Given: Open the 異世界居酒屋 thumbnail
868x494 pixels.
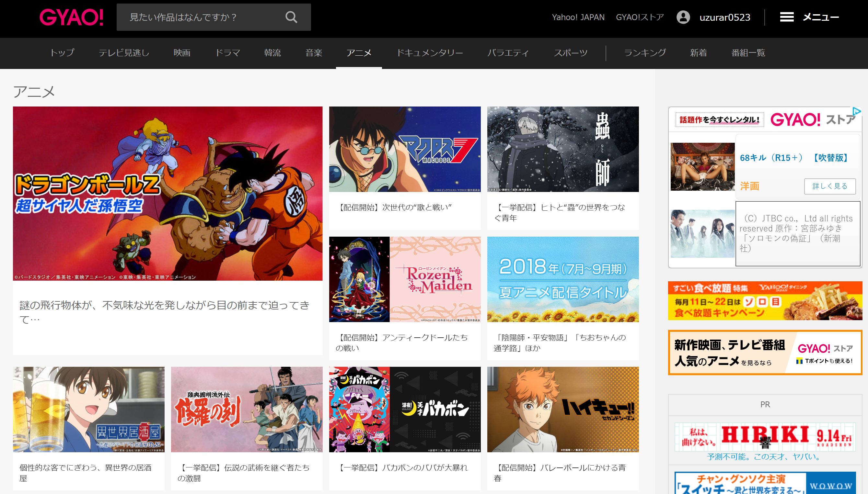Looking at the screenshot, I should [x=89, y=410].
